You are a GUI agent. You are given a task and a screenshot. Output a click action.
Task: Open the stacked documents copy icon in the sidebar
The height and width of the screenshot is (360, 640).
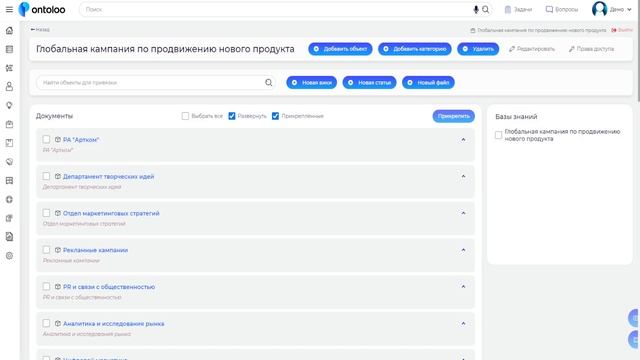coord(9,218)
